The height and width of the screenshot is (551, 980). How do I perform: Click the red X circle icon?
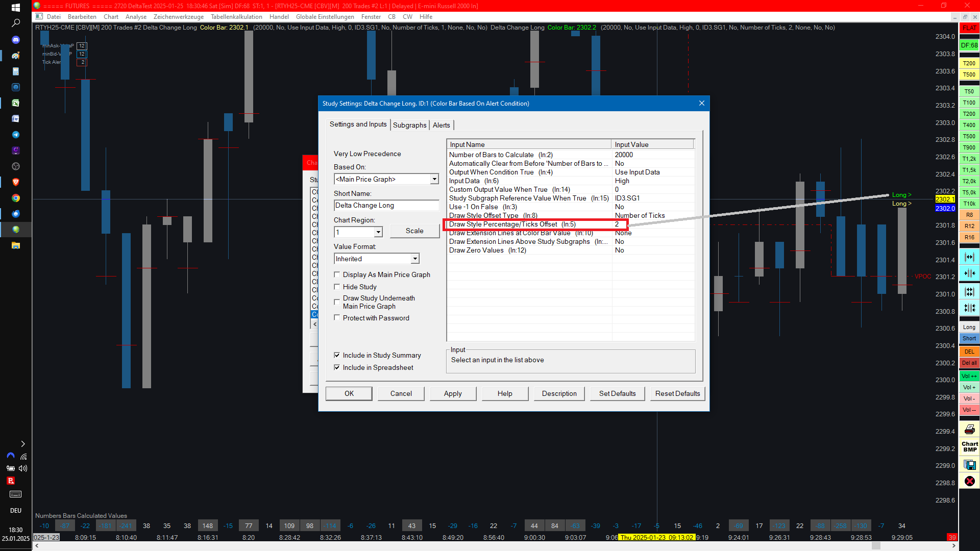tap(969, 481)
